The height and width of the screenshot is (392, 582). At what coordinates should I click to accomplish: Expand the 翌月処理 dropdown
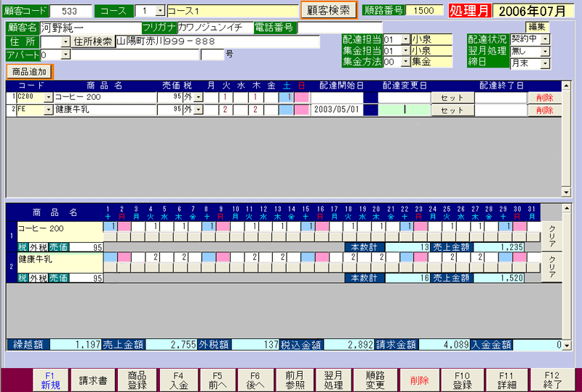coord(545,51)
